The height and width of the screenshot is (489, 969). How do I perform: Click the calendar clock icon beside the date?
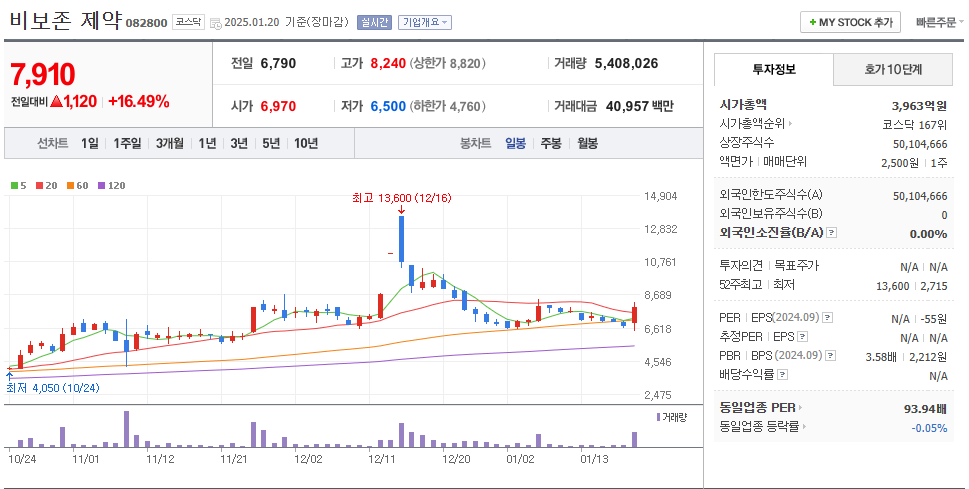216,23
